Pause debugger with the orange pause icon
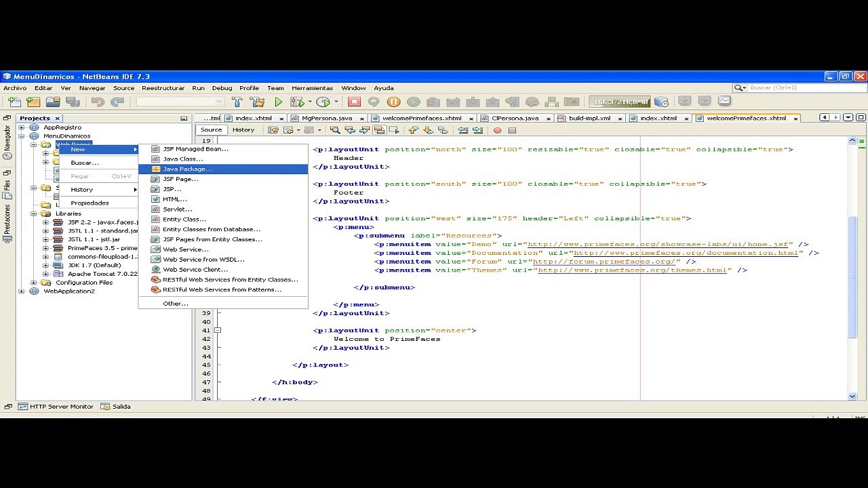This screenshot has height=488, width=868. pyautogui.click(x=393, y=102)
